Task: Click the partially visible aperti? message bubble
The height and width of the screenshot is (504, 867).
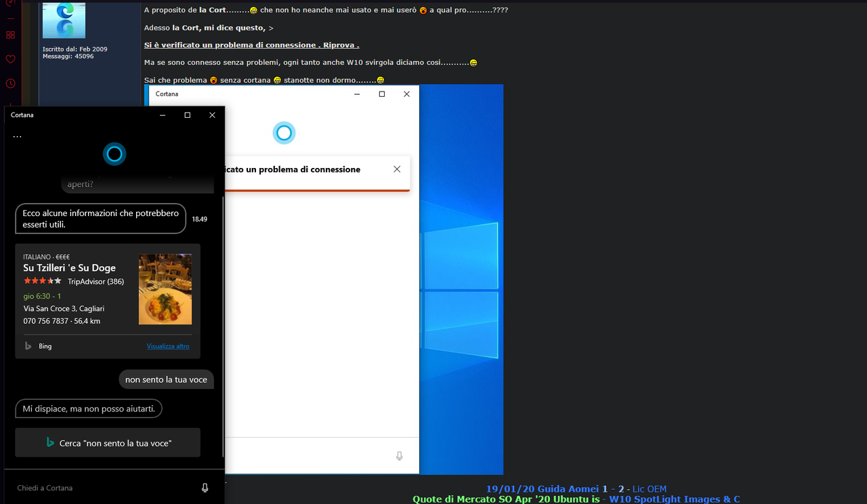Action: coord(138,184)
